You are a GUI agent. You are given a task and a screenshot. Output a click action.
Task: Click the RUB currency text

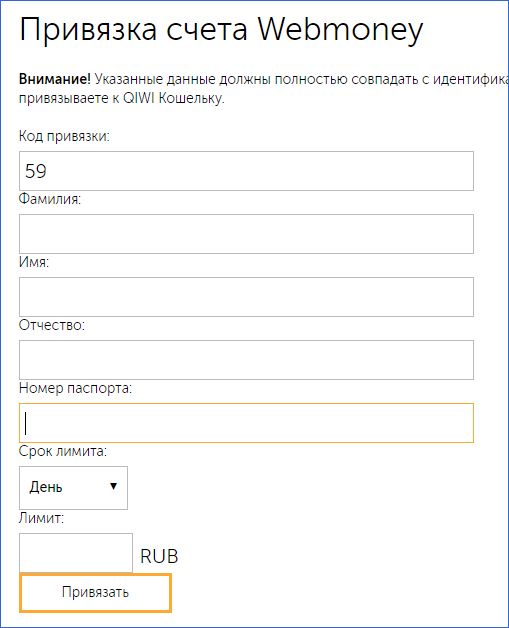click(159, 556)
